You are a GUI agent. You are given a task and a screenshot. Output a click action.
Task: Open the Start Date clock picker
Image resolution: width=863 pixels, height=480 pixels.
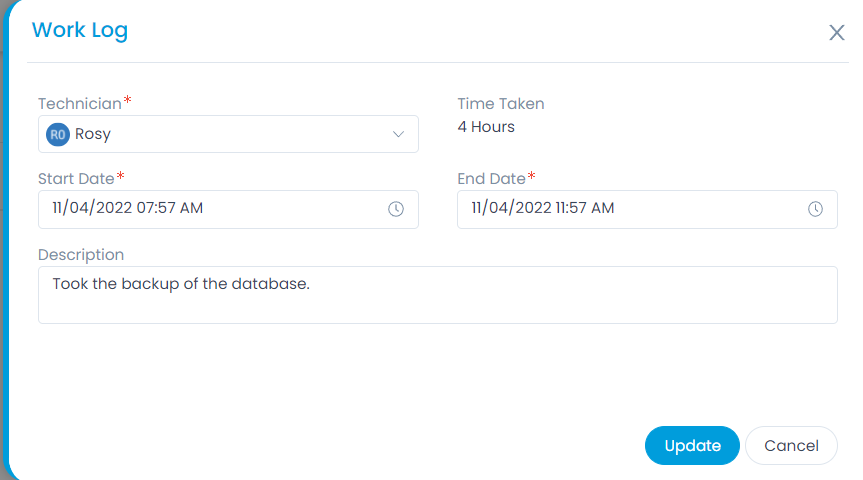tap(396, 209)
